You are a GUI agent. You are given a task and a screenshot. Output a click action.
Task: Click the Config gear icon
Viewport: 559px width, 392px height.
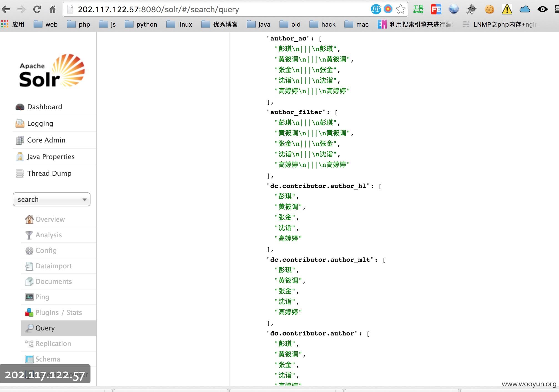pyautogui.click(x=29, y=251)
